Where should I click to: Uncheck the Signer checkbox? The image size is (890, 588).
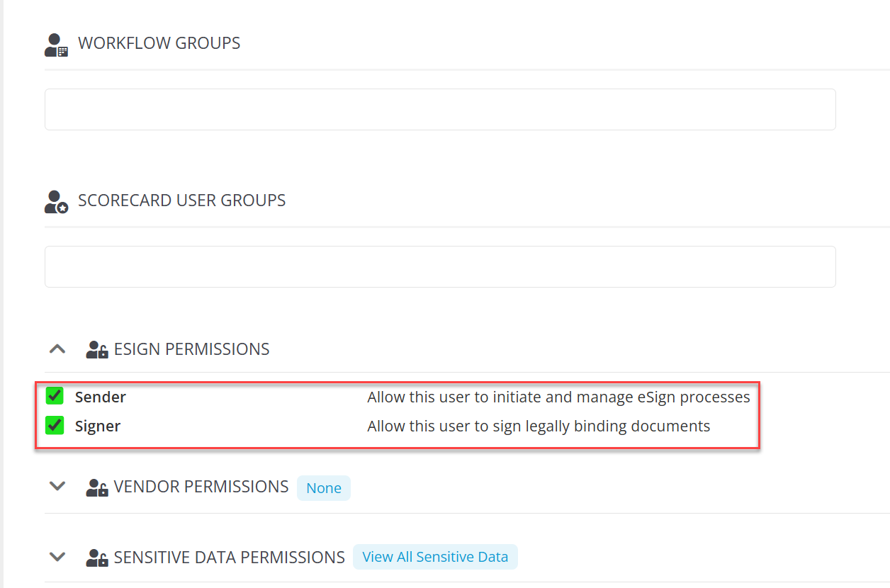(x=55, y=425)
